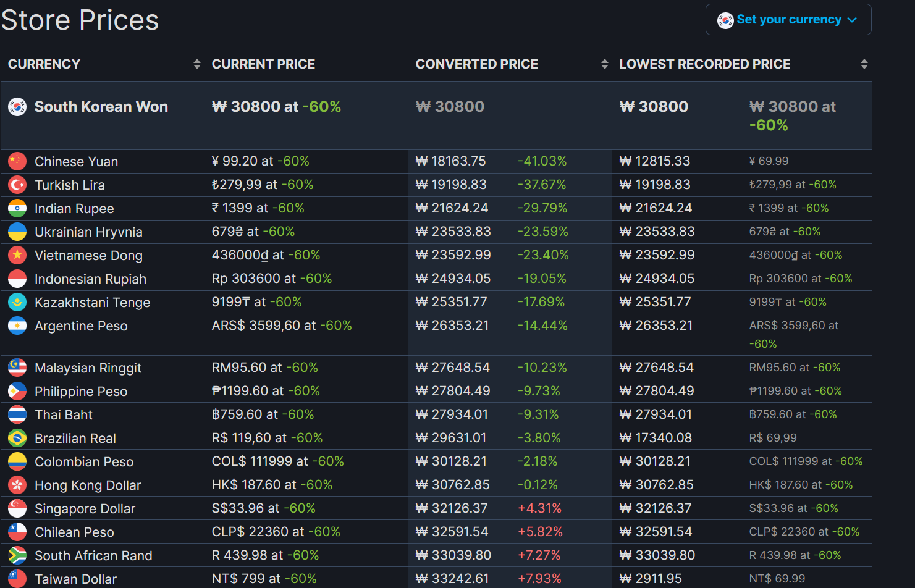Select the Singapore Dollar currency name
Viewport: 915px width, 588px height.
85,509
